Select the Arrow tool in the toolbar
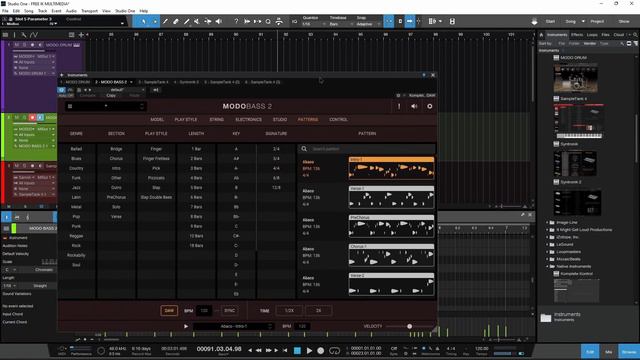 [144, 21]
